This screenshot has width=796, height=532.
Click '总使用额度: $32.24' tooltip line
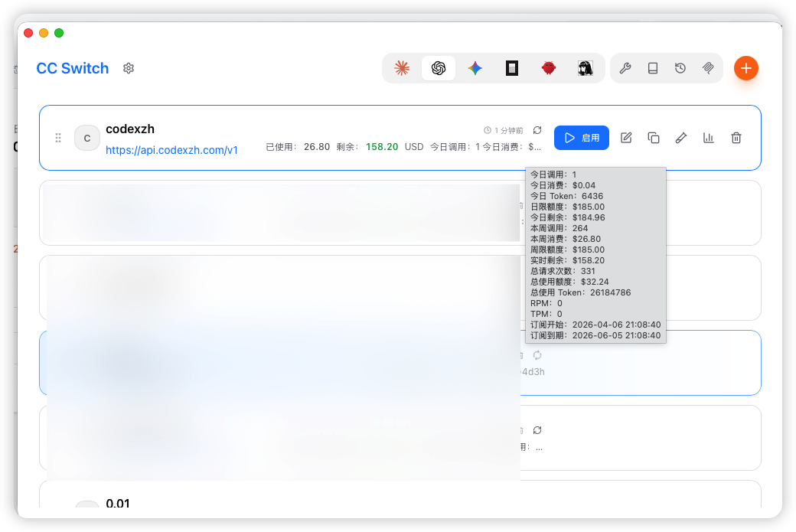569,282
